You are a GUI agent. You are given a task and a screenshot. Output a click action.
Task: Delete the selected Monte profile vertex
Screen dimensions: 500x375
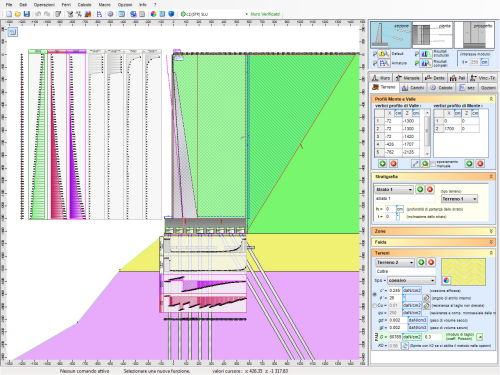point(480,164)
